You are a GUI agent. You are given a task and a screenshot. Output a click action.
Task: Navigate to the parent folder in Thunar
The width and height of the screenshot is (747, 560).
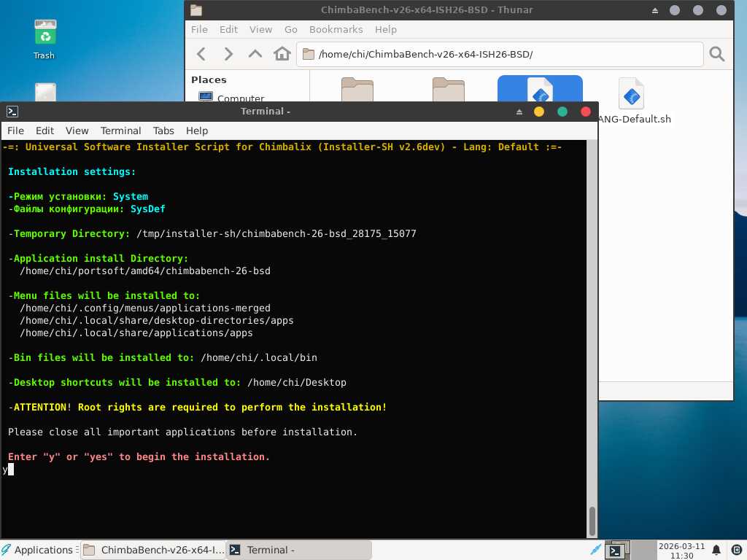[255, 54]
